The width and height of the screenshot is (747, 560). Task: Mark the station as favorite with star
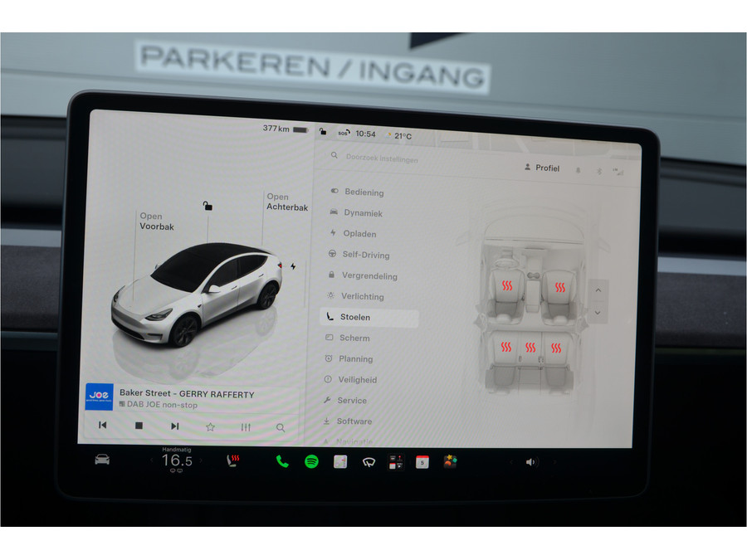tap(210, 427)
